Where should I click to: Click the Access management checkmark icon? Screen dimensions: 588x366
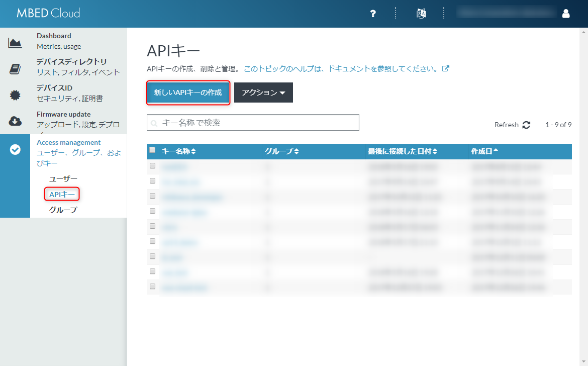(15, 149)
